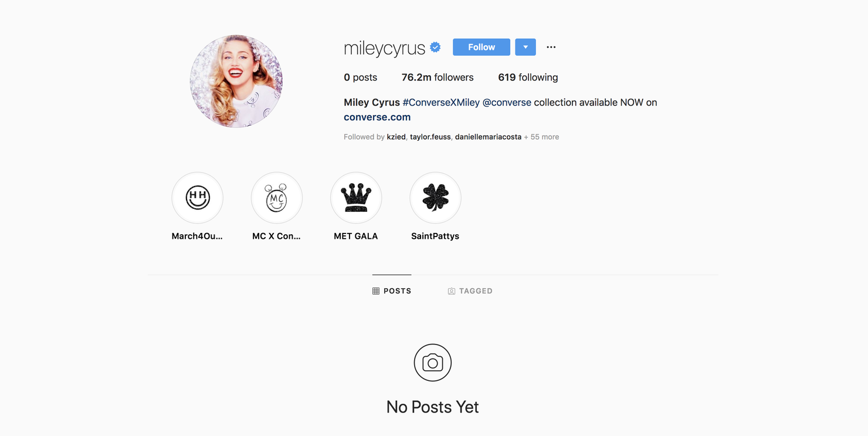Open follower kzied's profile

(x=396, y=137)
